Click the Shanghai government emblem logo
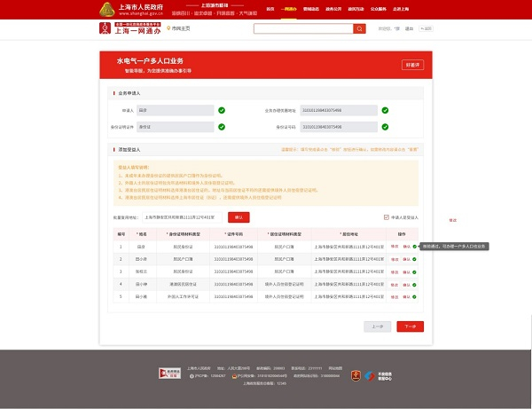The height and width of the screenshot is (409, 532). (107, 10)
